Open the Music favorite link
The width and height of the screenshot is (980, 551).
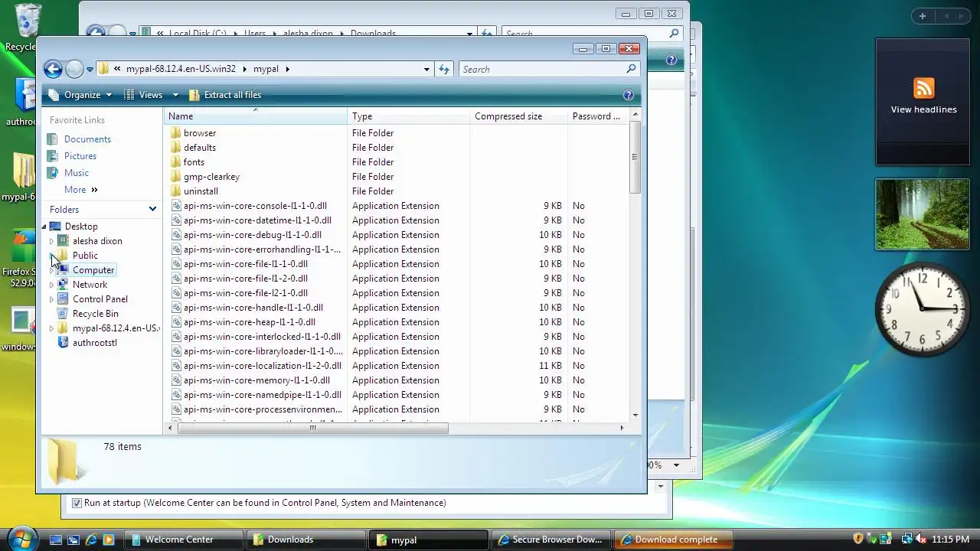point(77,173)
